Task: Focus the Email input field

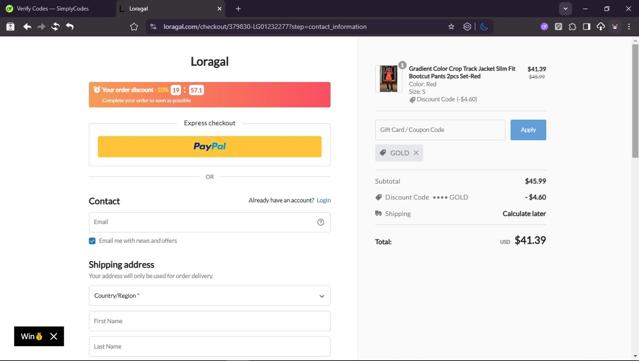Action: tap(209, 222)
